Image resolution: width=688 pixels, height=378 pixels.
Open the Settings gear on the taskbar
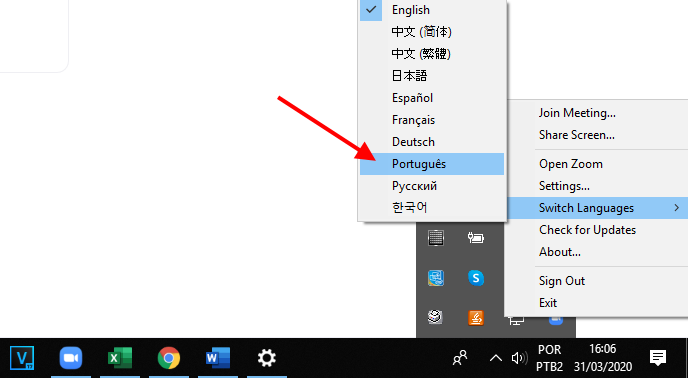(x=267, y=358)
